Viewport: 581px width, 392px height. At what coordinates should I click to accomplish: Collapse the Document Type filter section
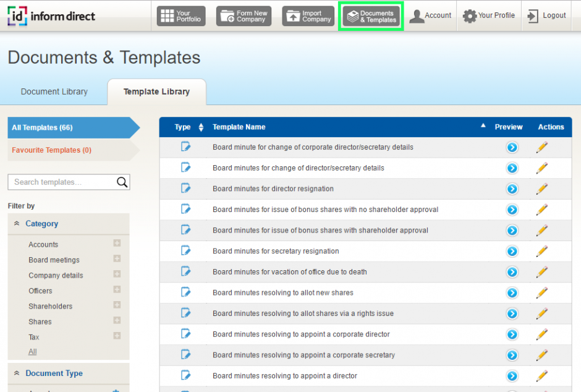tap(17, 373)
